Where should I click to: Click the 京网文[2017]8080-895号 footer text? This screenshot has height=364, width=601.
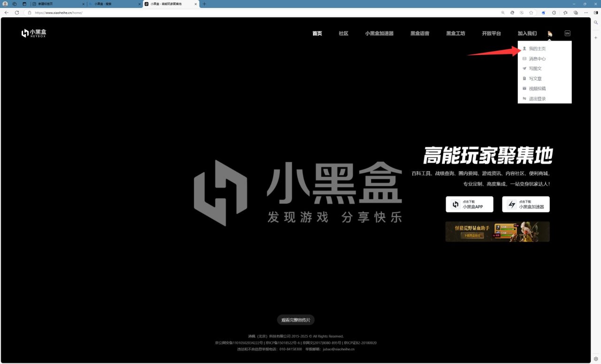[322, 343]
